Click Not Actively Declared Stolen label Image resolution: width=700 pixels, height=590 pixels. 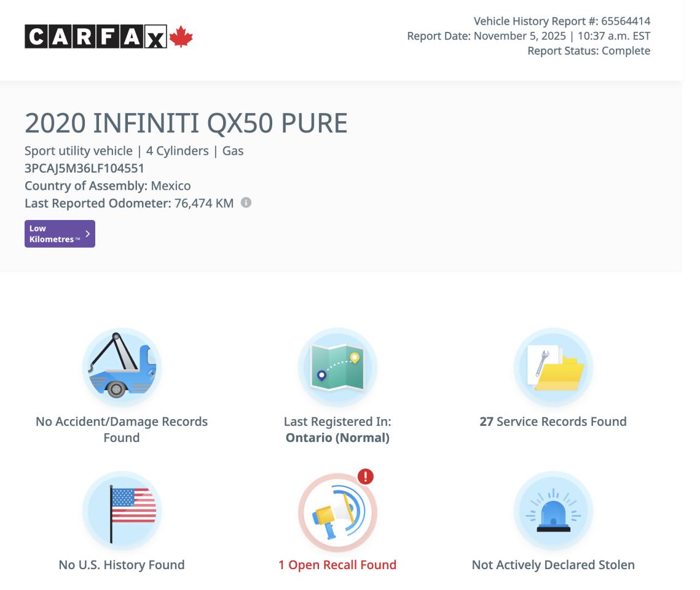553,565
